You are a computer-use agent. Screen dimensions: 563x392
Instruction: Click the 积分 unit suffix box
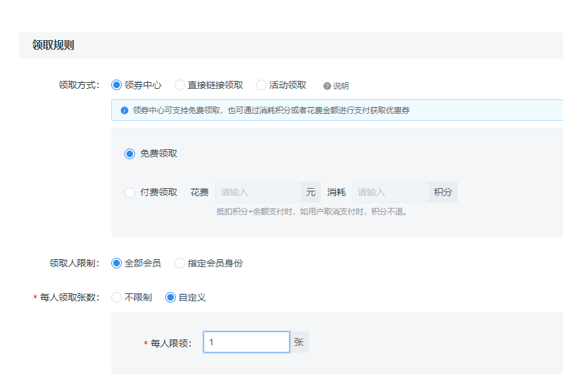tap(443, 192)
